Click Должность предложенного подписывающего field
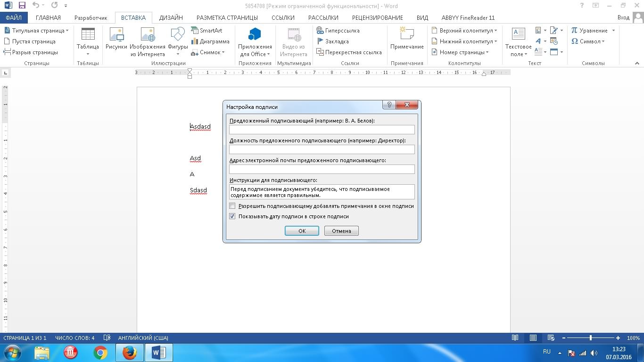The height and width of the screenshot is (362, 644). (x=322, y=149)
